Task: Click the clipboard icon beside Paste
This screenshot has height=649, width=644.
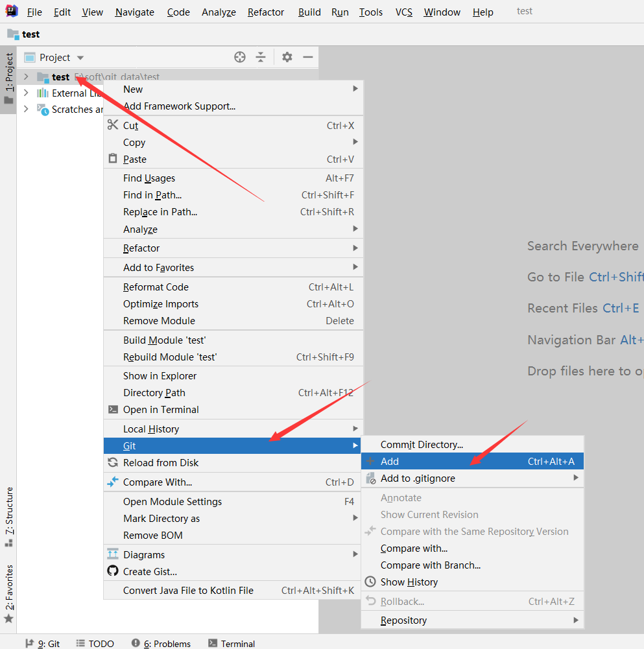Action: pyautogui.click(x=113, y=159)
